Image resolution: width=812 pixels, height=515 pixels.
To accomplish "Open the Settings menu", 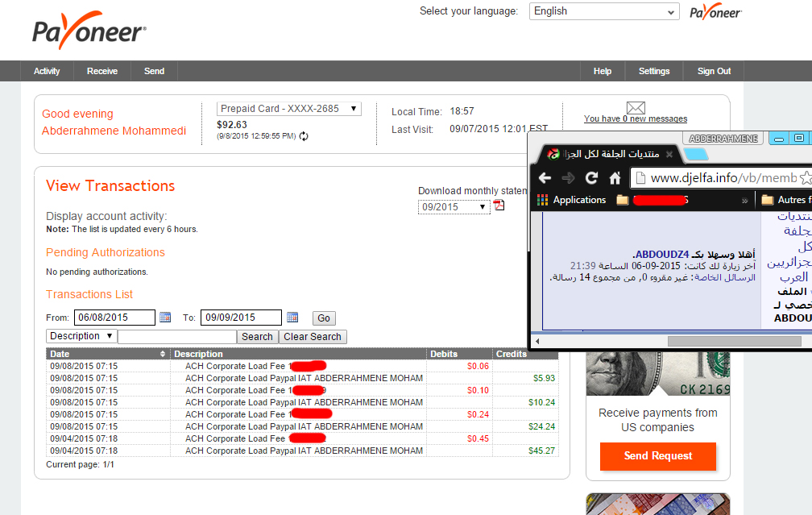I will 654,71.
